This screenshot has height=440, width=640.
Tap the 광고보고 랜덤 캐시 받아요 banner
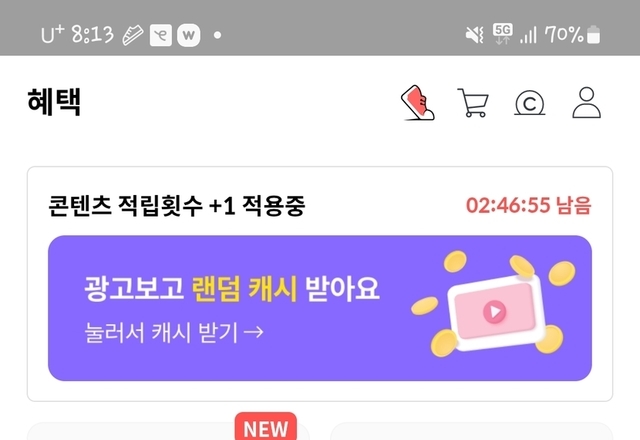(x=320, y=308)
